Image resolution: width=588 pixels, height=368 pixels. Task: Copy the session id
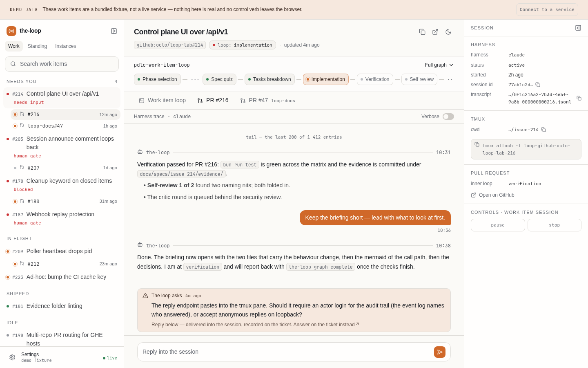click(538, 85)
